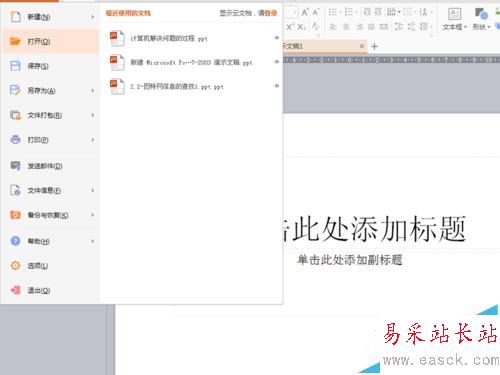Apply subscript formatting icon

pos(302,27)
